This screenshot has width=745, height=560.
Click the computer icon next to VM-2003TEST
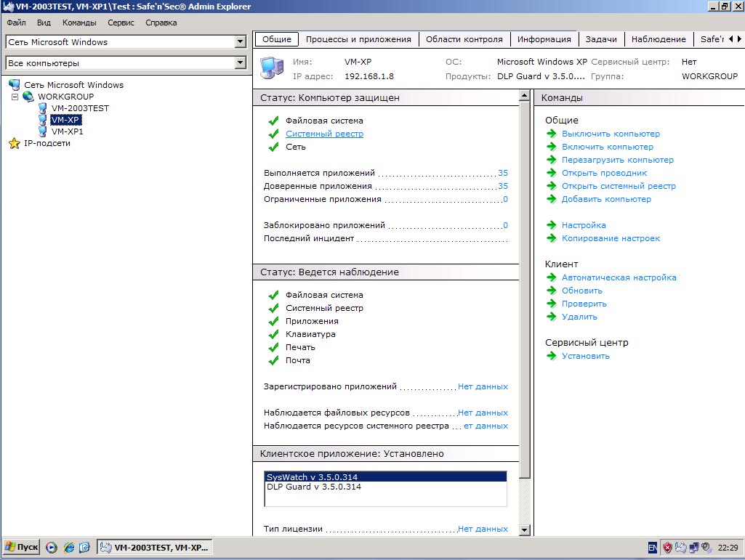[x=43, y=108]
